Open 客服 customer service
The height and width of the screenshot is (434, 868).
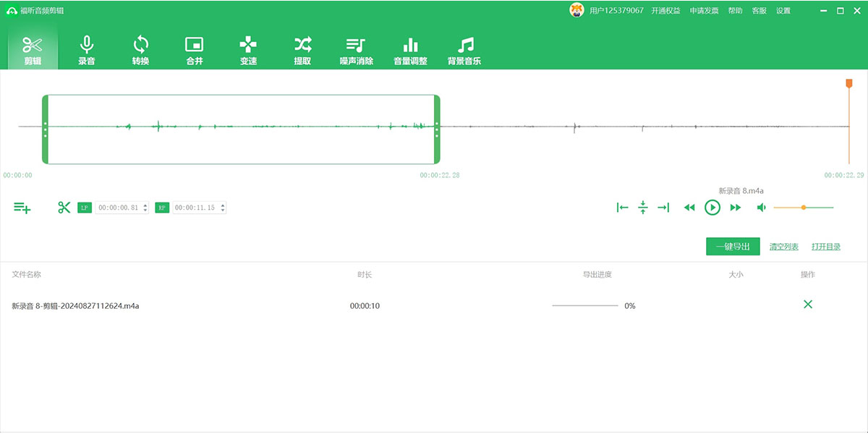tap(759, 11)
